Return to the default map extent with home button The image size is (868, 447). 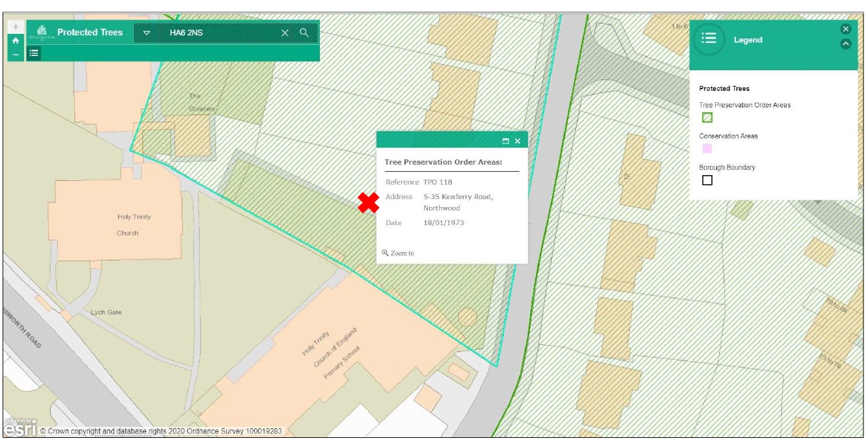point(16,40)
